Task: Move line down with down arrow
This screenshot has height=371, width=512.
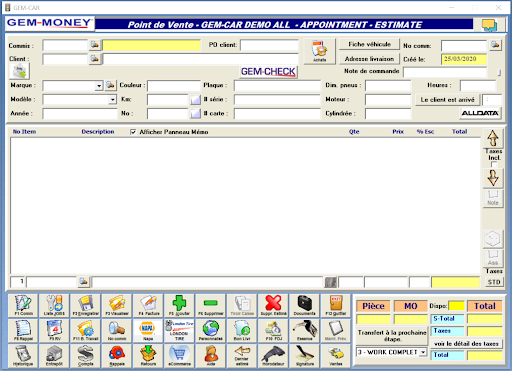Action: tap(493, 178)
